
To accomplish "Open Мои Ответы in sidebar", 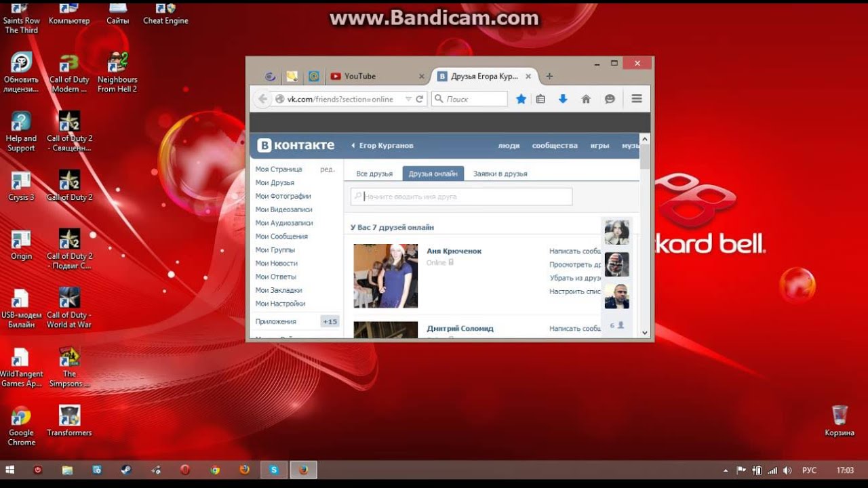I will [275, 277].
